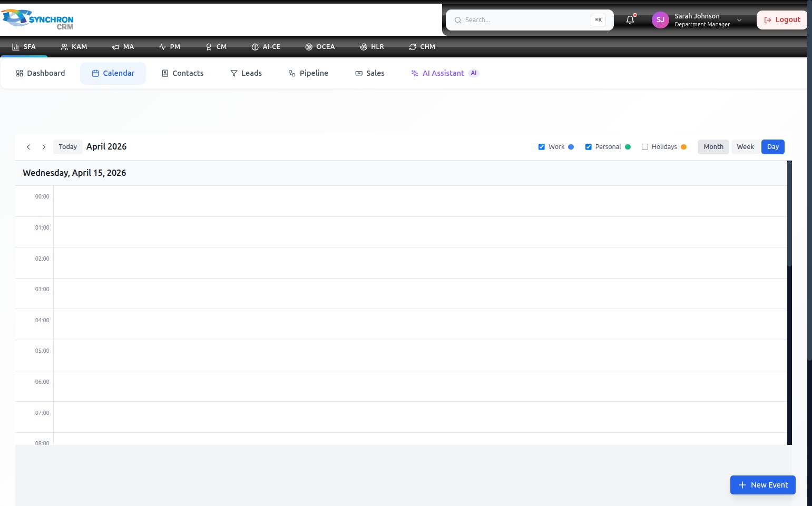Click the HLR radar icon
Viewport: 812px width, 506px height.
point(364,47)
